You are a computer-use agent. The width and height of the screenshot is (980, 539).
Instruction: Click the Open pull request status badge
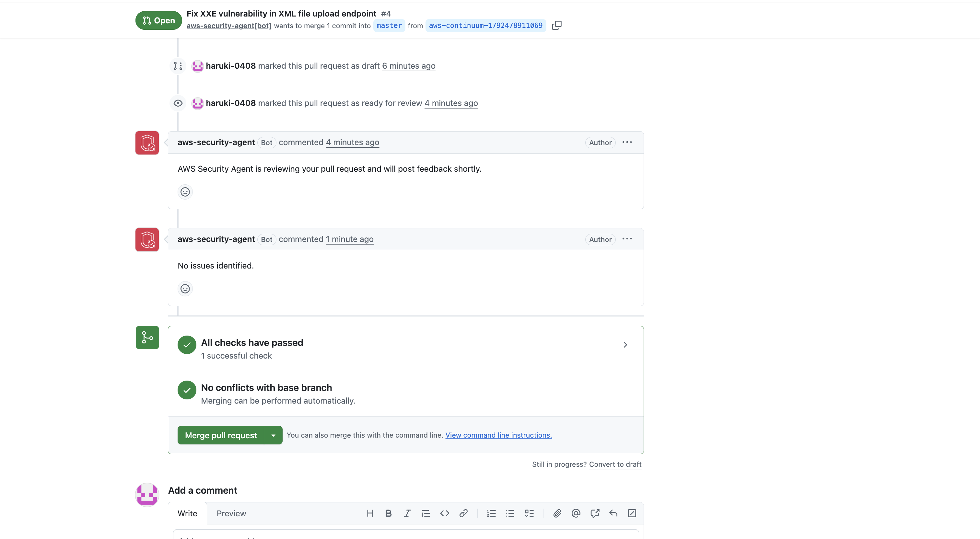click(159, 20)
